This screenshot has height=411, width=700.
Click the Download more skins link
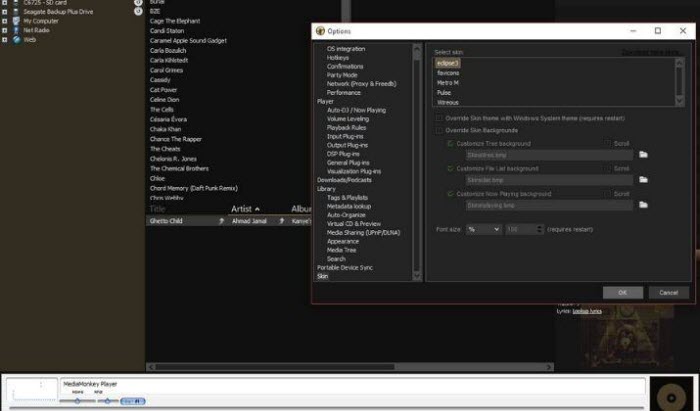coord(651,52)
